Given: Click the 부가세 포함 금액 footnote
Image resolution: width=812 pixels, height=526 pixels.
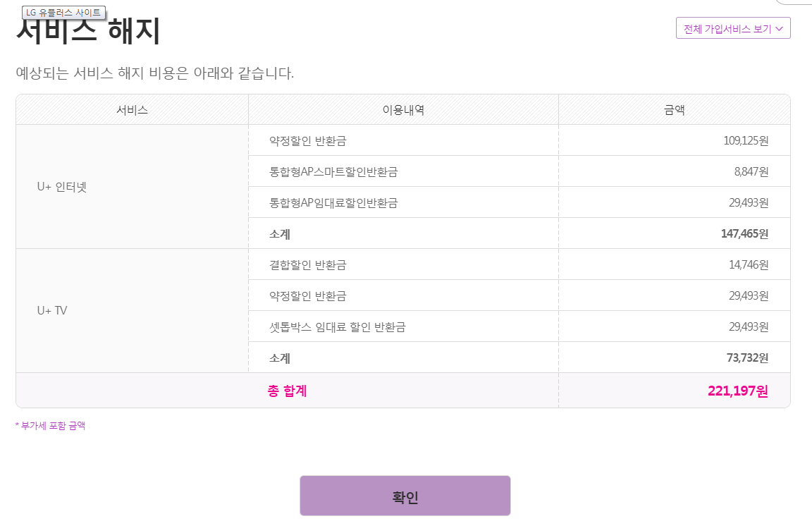Looking at the screenshot, I should click(50, 426).
